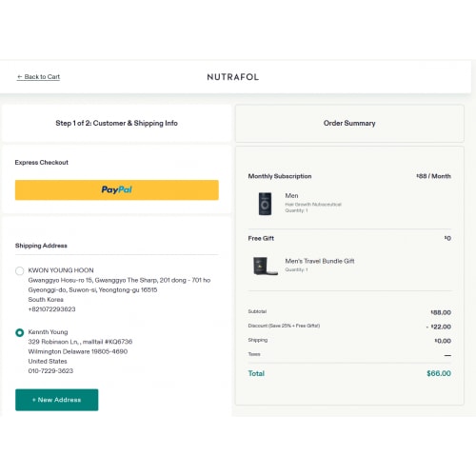Image resolution: width=476 pixels, height=476 pixels.
Task: Pay with the PayPal express button
Action: click(x=117, y=189)
